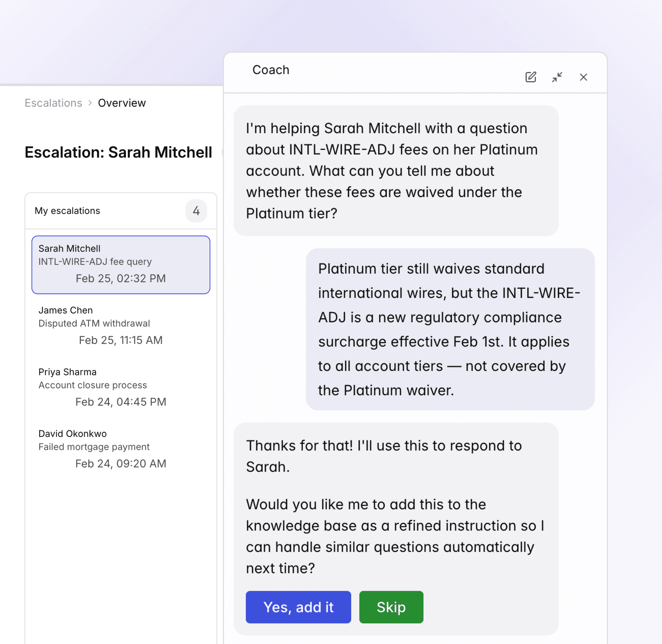
Task: Click the Platinum tier reply message bubble
Action: tap(450, 329)
